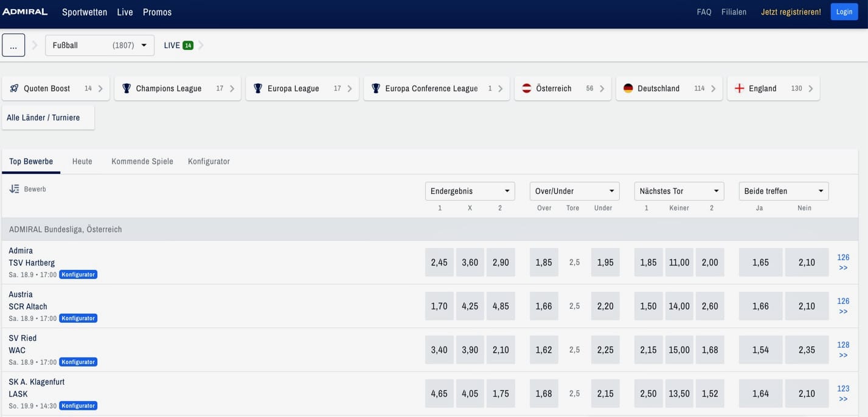Open the Deutschland competitions card
This screenshot has width=868, height=417.
(669, 88)
